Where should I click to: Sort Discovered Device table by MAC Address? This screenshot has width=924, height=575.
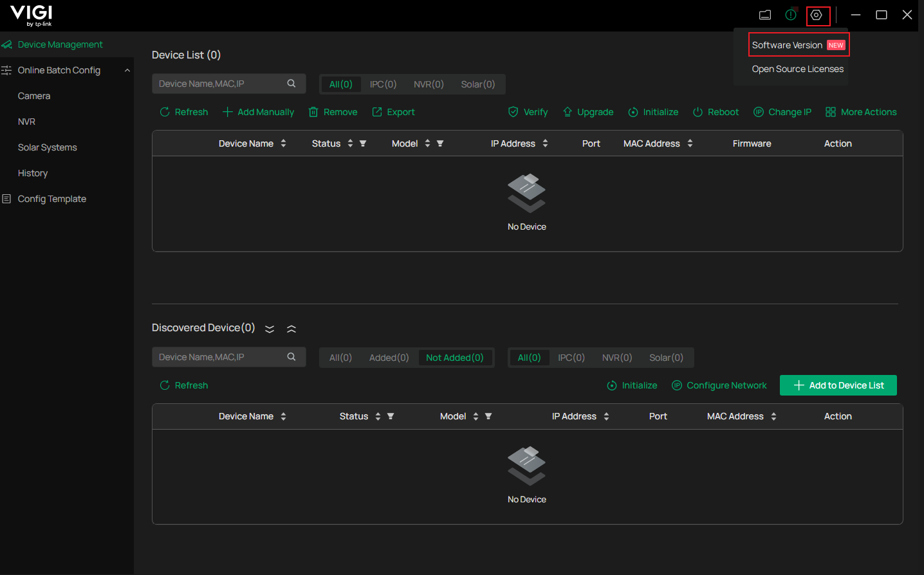click(x=773, y=416)
